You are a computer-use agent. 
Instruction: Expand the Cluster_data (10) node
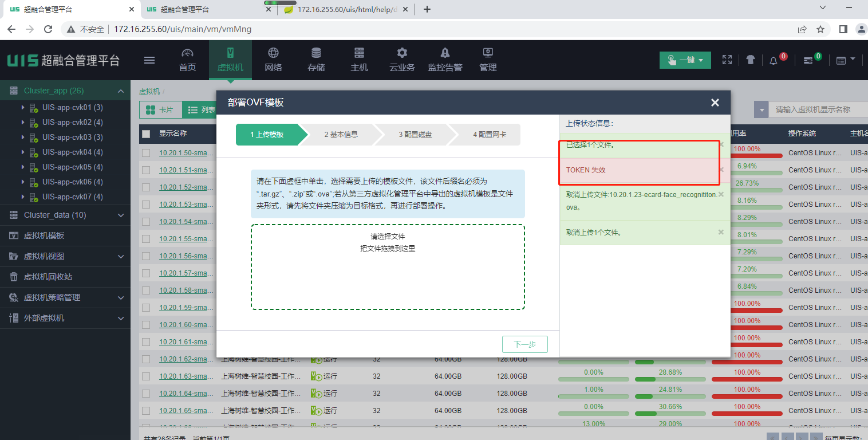click(x=120, y=215)
